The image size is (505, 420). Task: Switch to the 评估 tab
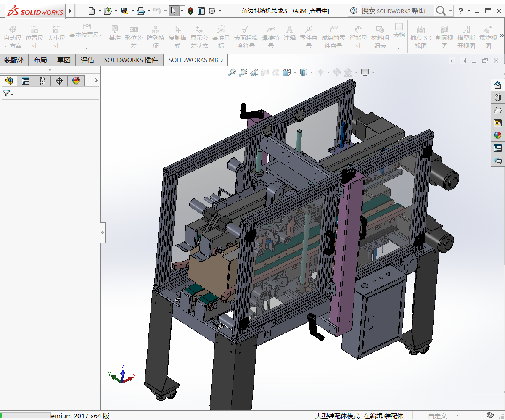click(x=87, y=60)
